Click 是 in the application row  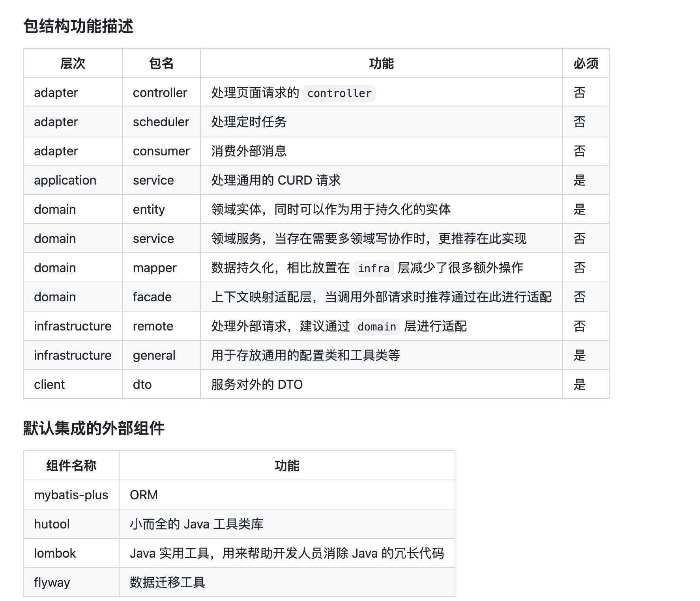pos(580,180)
